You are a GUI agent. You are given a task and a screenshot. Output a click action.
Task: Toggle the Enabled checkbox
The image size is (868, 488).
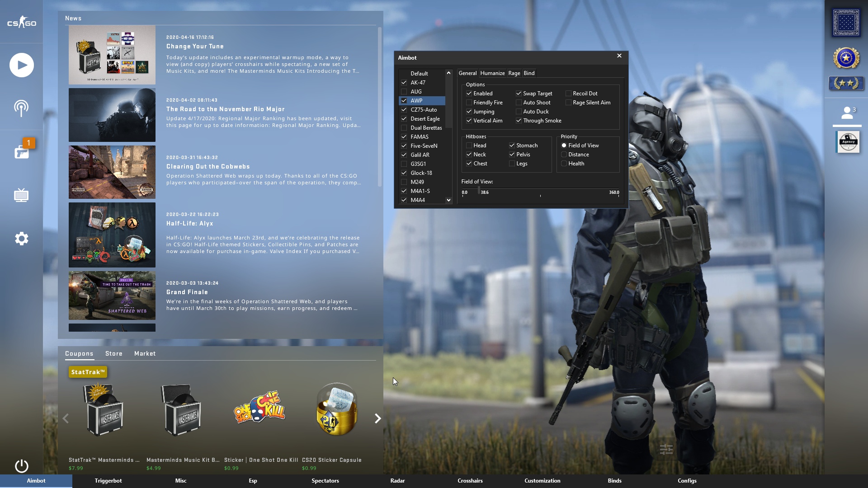click(469, 94)
